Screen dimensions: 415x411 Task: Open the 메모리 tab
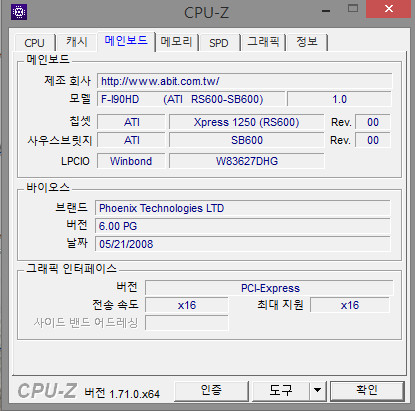tap(177, 42)
